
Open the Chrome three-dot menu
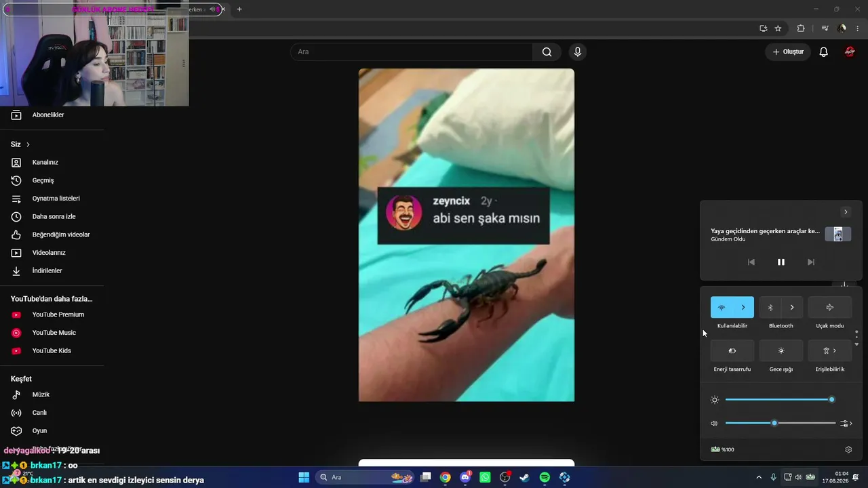[x=858, y=28]
